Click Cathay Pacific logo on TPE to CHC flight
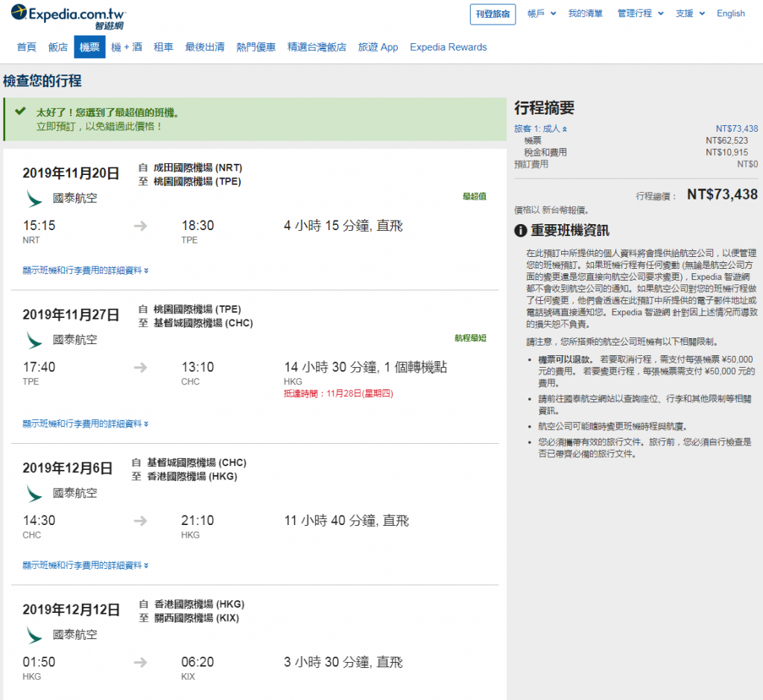763x700 pixels. (34, 340)
